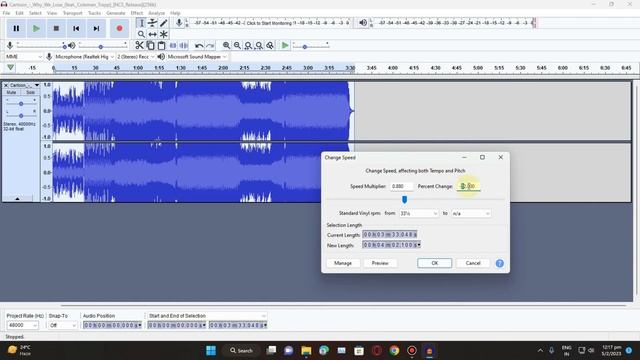Collapse the track using bottom arrow
The width and height of the screenshot is (640, 360).
(17, 198)
